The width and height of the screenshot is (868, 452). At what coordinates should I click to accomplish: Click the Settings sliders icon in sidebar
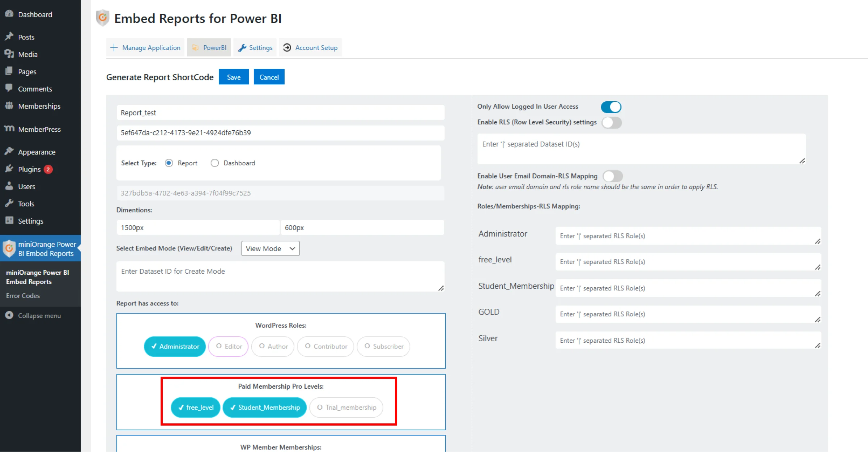point(9,220)
